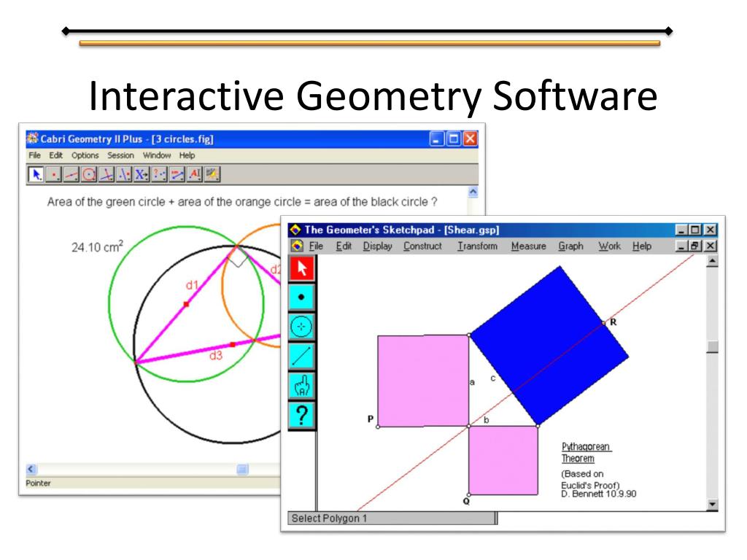Image resolution: width=747 pixels, height=560 pixels.
Task: Click the Sketchpad vertical scrollbar up arrow
Action: pyautogui.click(x=712, y=261)
